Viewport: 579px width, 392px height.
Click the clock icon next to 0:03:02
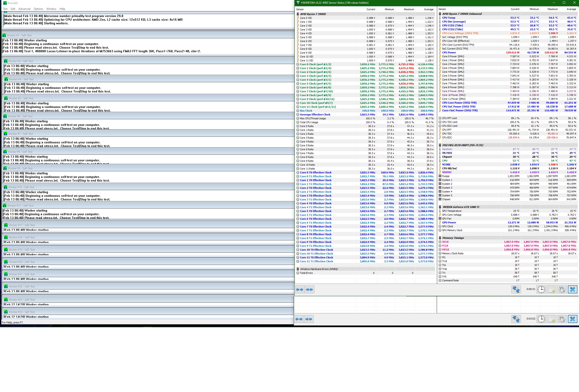pyautogui.click(x=541, y=319)
